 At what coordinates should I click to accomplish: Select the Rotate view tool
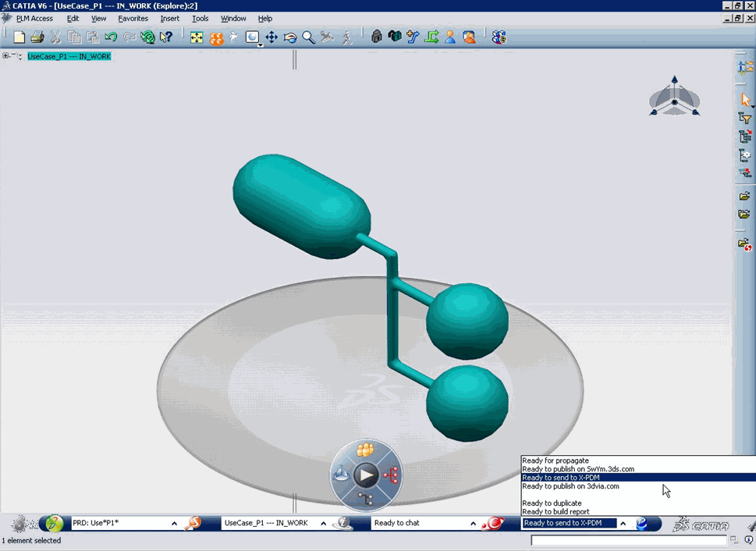point(289,37)
